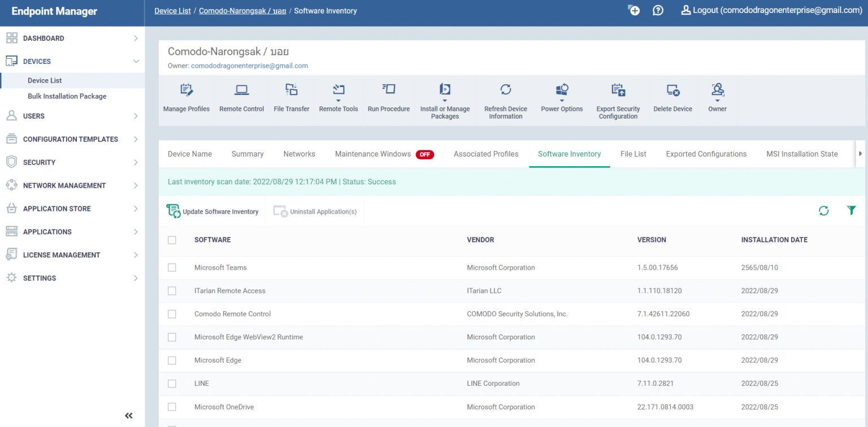The width and height of the screenshot is (868, 427).
Task: Open the Owner icon menu
Action: point(718,89)
